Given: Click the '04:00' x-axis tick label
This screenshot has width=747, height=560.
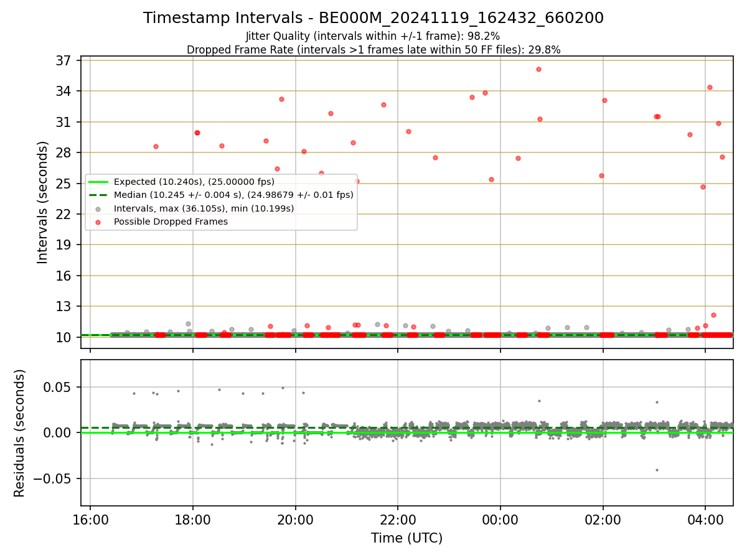Looking at the screenshot, I should point(705,520).
